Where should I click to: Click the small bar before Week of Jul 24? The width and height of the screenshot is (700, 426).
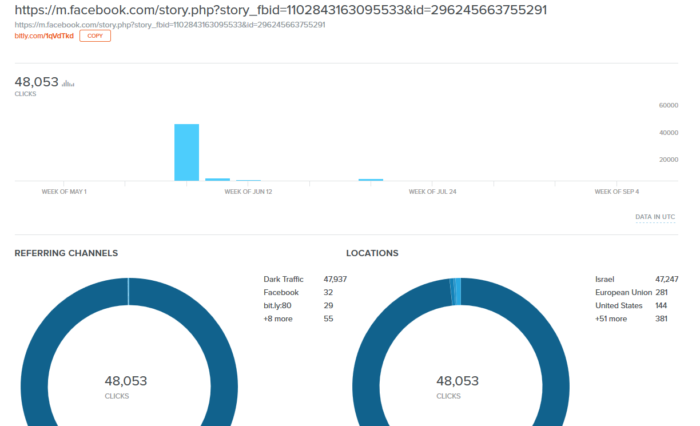click(x=371, y=180)
